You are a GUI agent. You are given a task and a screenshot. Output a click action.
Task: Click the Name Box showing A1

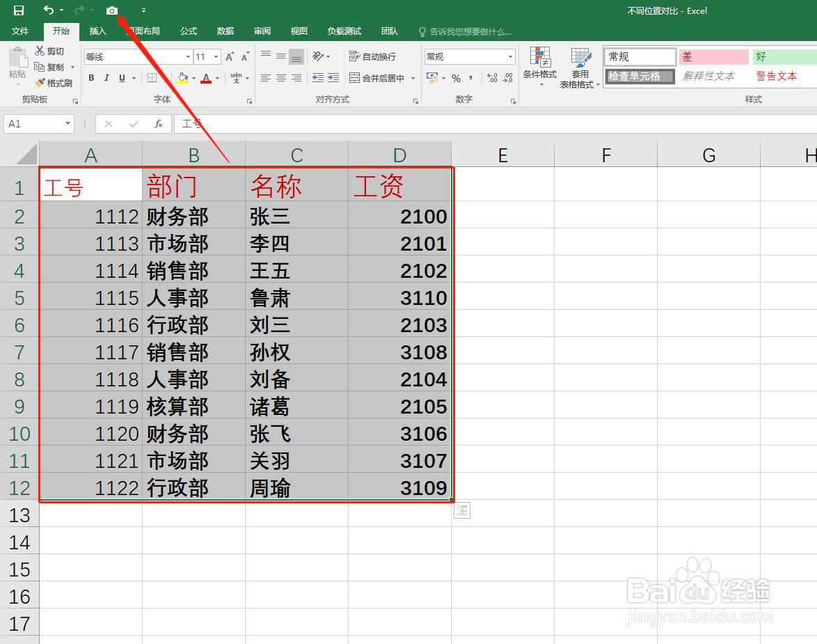click(33, 123)
